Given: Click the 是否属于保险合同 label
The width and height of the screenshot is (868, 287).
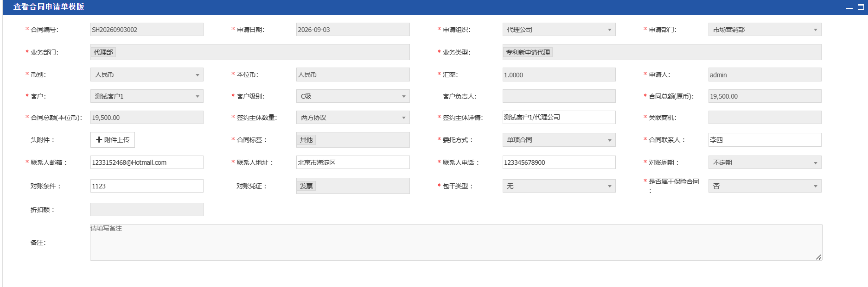Looking at the screenshot, I should click(674, 186).
